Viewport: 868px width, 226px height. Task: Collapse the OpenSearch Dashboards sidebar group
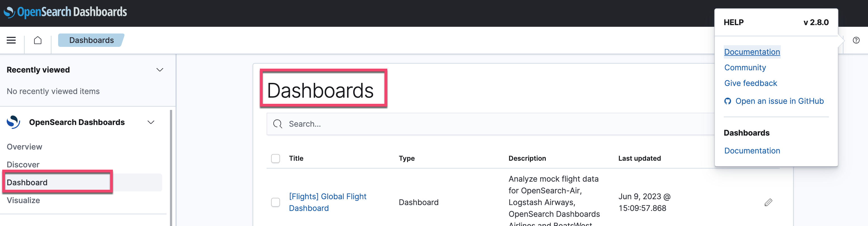click(151, 122)
